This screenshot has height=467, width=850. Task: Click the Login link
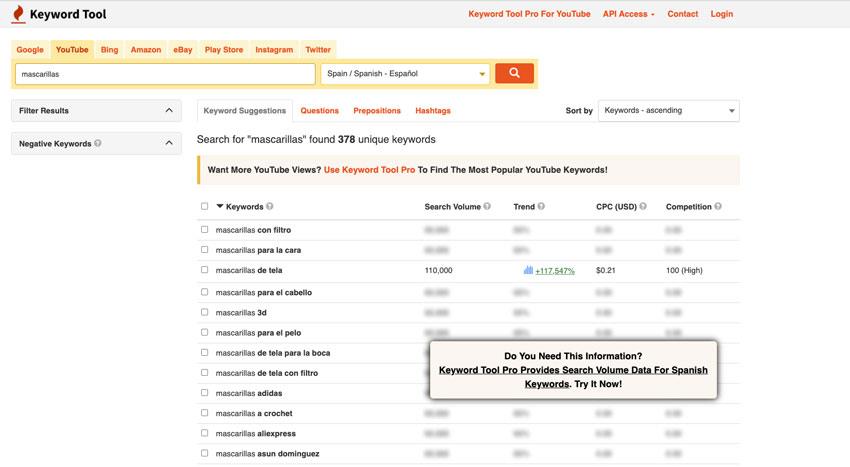722,14
